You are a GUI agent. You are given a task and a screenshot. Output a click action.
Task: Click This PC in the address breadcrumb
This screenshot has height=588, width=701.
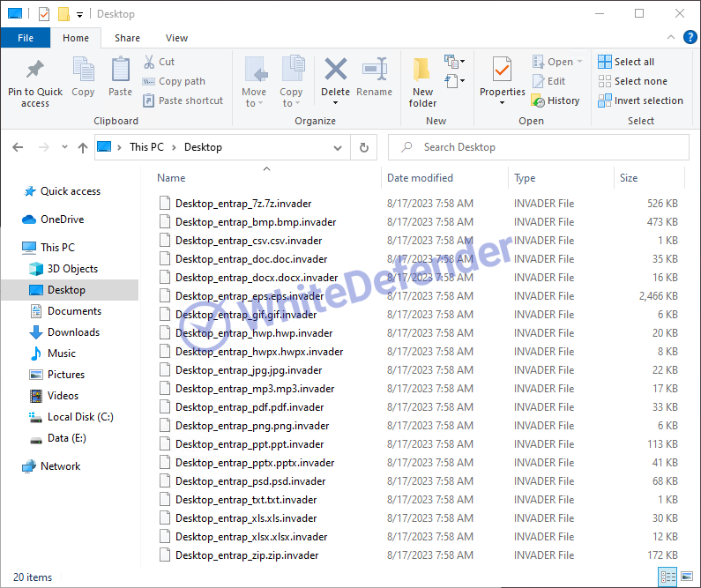coord(146,147)
